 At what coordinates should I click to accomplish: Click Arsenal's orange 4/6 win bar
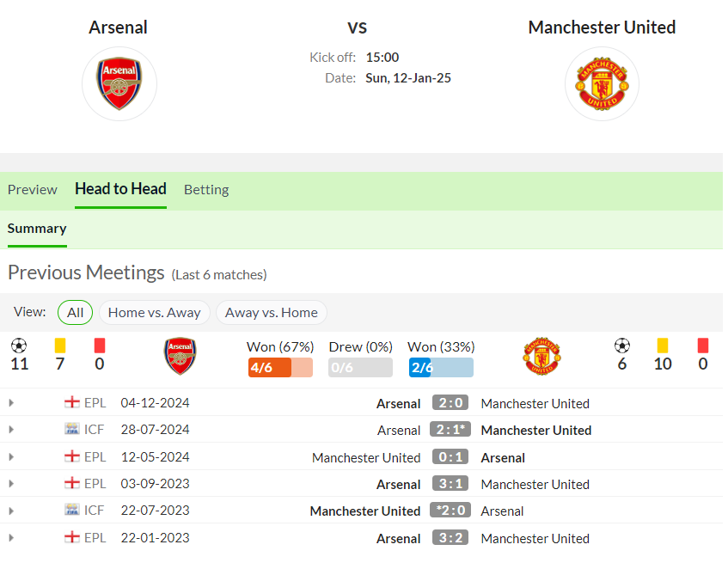280,368
